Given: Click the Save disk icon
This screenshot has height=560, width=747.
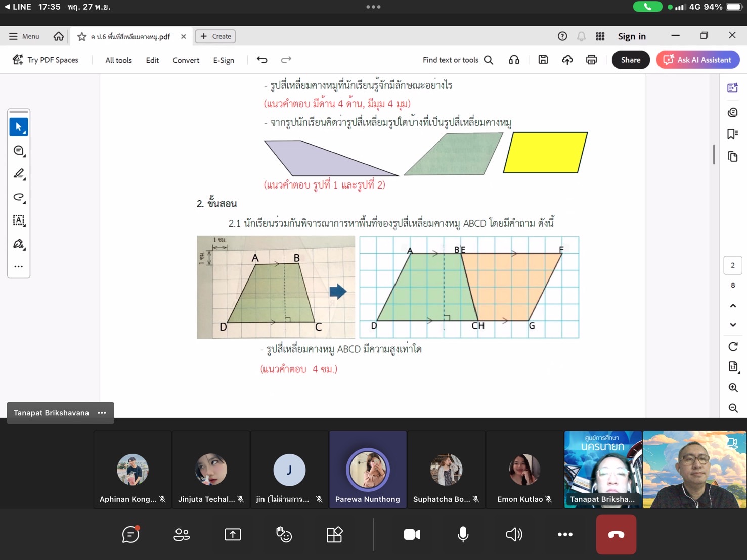Looking at the screenshot, I should click(x=543, y=60).
